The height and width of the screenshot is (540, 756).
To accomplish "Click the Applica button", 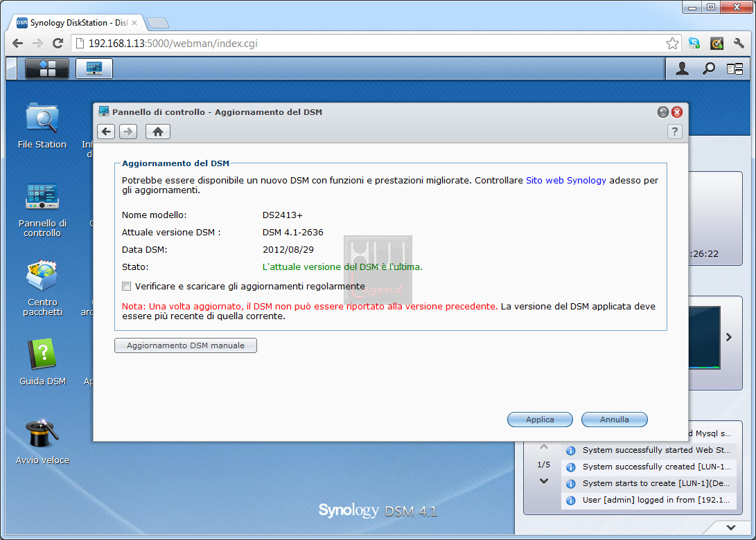I will (540, 420).
